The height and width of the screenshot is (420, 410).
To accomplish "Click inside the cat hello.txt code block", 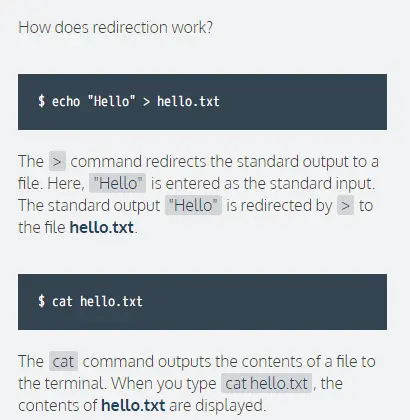I will tap(202, 302).
